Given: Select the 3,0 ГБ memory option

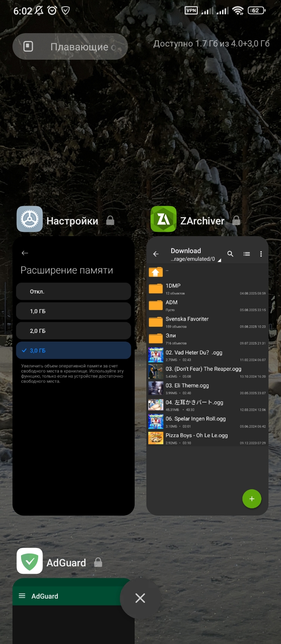Looking at the screenshot, I should click(73, 350).
